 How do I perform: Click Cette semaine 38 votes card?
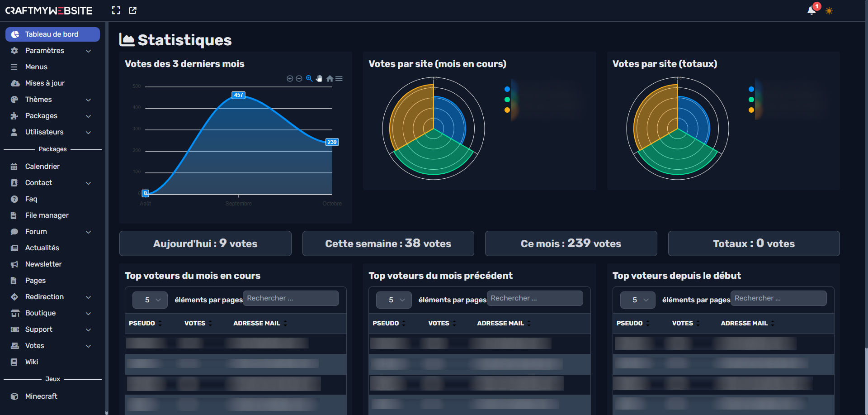[x=388, y=243]
